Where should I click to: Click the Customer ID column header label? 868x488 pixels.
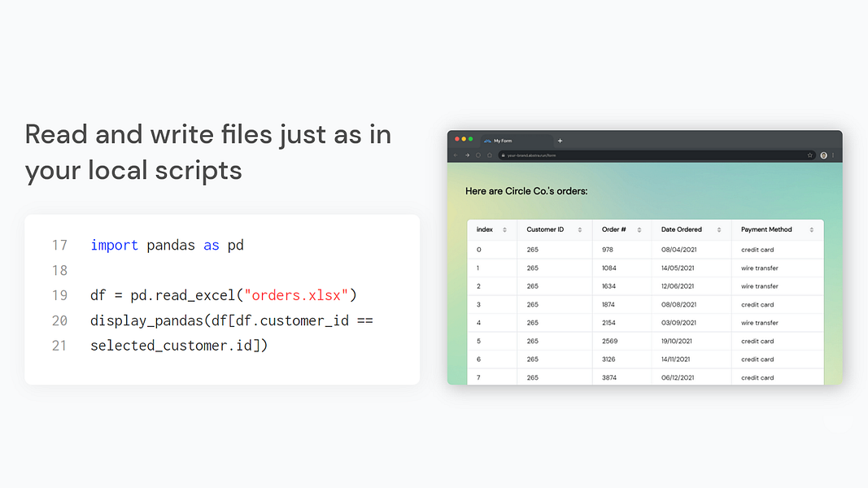tap(545, 229)
